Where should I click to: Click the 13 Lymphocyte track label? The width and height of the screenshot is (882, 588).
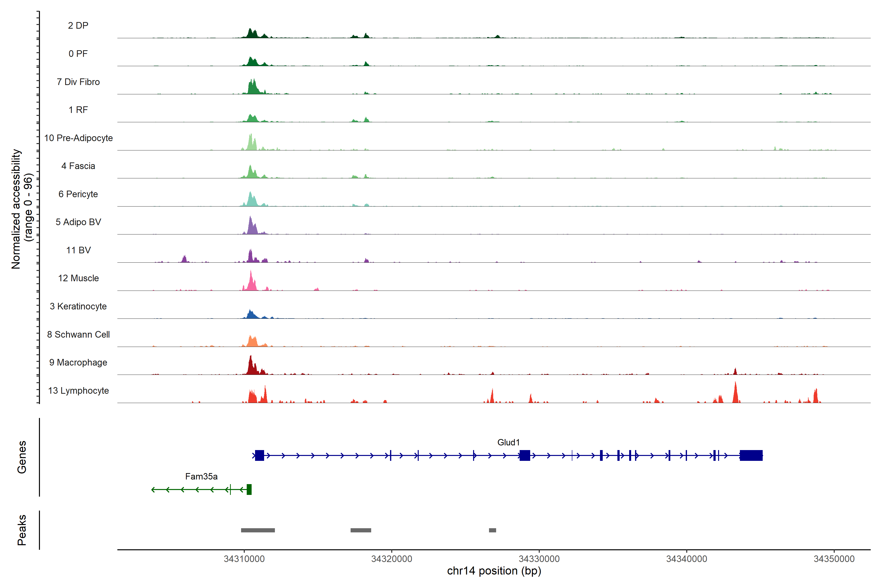tap(78, 390)
